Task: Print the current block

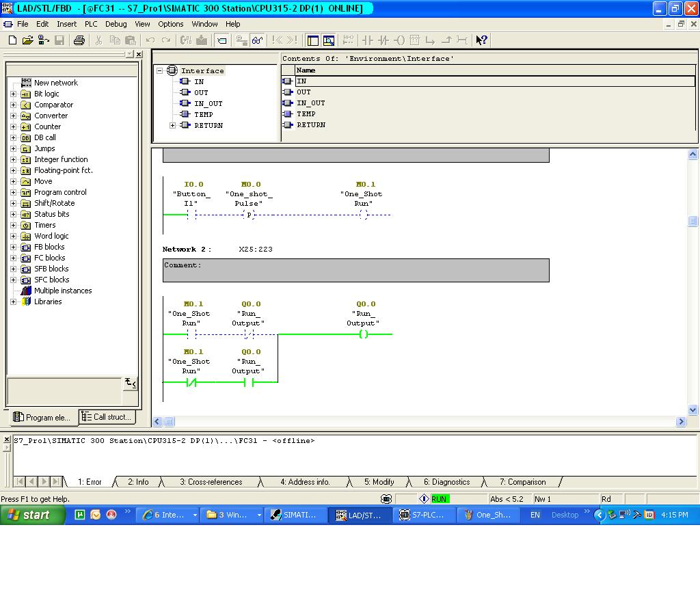Action: click(79, 40)
